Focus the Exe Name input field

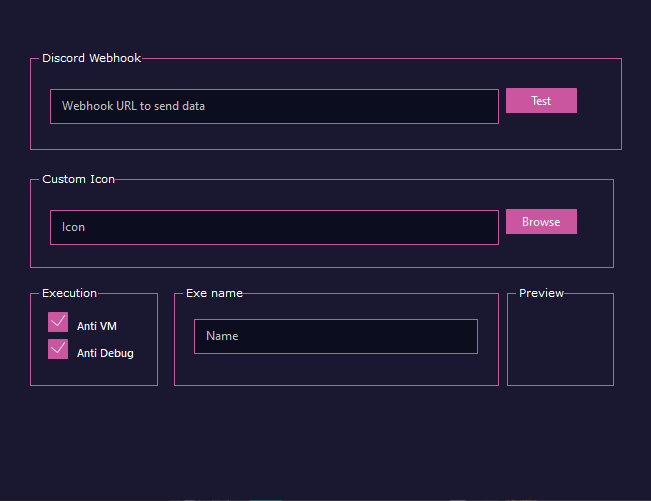tap(336, 337)
